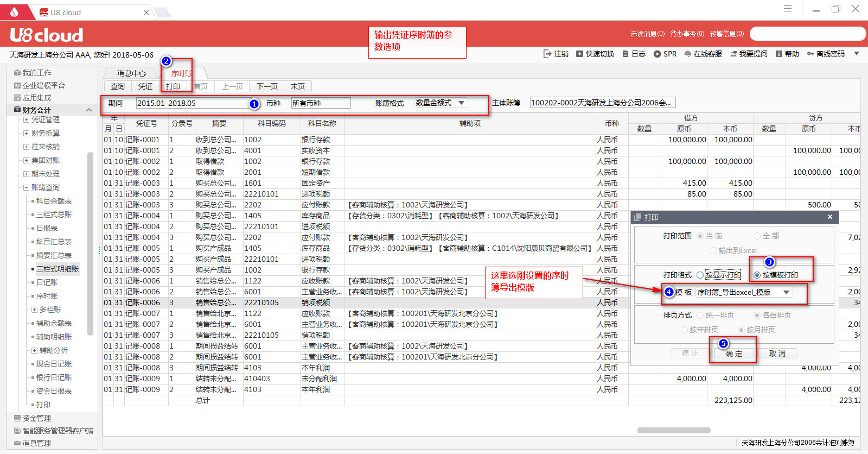The image size is (868, 454).
Task: Click the 帮助 help icon
Action: (779, 54)
